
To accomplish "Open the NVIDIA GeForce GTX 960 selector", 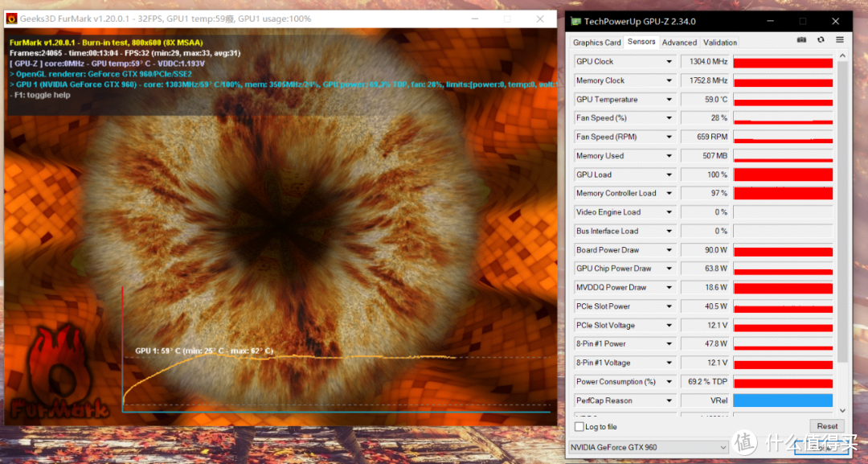I will point(647,447).
